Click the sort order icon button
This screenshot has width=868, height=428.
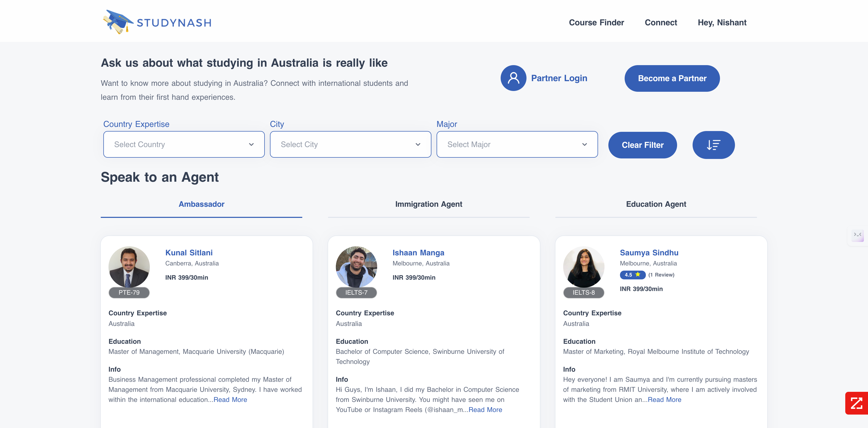713,145
